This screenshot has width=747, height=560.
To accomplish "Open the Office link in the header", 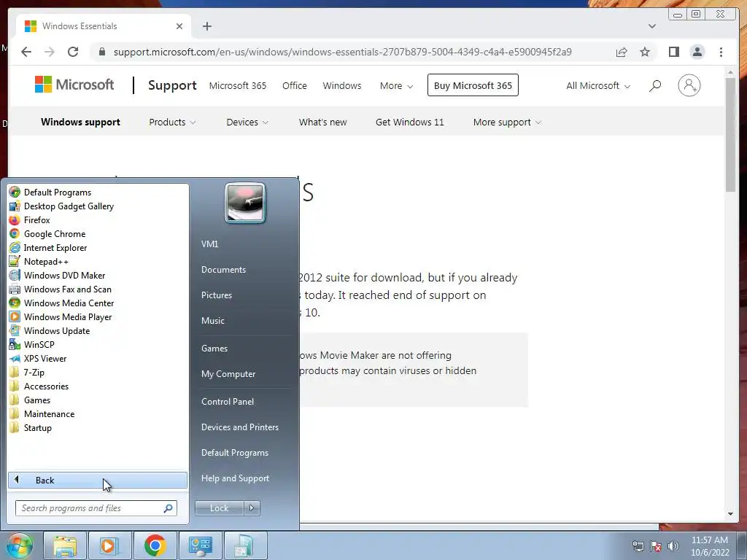I will click(295, 86).
